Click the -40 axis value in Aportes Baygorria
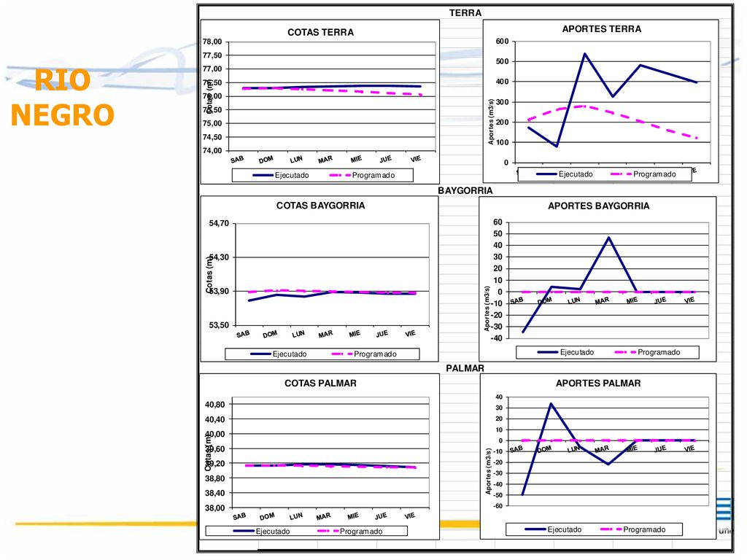This screenshot has width=747, height=560. tap(496, 338)
